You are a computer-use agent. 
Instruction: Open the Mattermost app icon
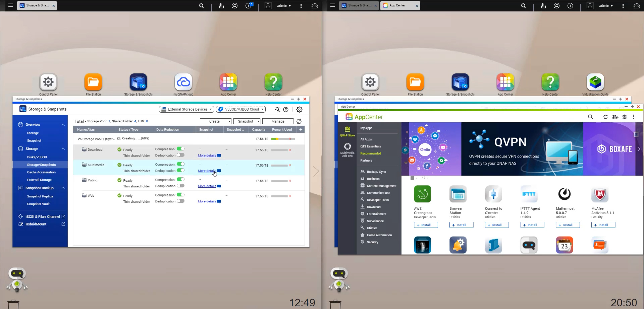click(x=565, y=194)
